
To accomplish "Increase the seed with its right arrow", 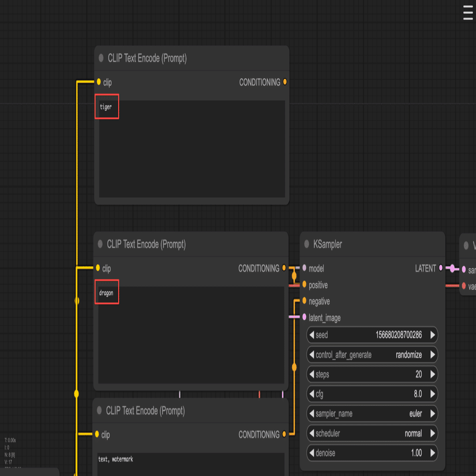I will coord(433,335).
